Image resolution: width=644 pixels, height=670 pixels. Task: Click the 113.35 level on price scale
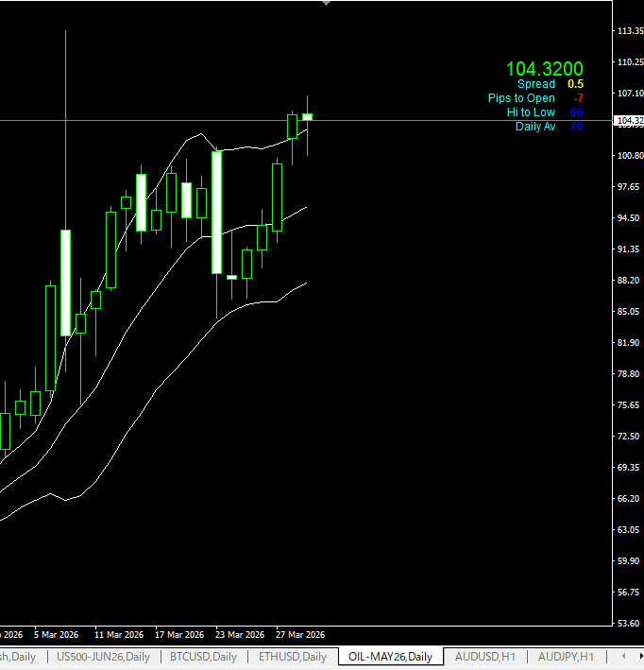click(628, 31)
